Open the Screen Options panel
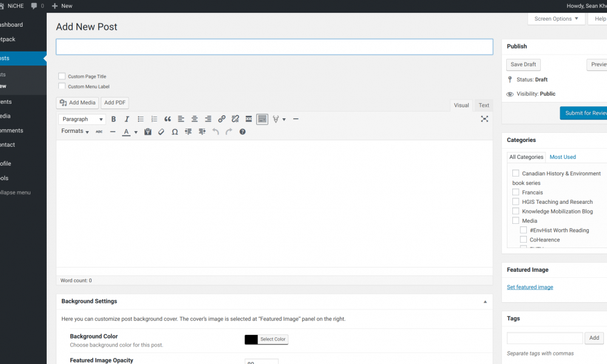The width and height of the screenshot is (607, 364). [556, 19]
